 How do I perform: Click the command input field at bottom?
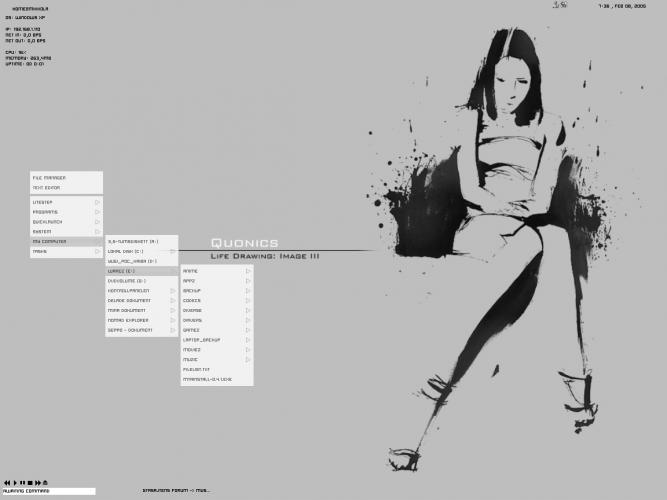(x=48, y=491)
